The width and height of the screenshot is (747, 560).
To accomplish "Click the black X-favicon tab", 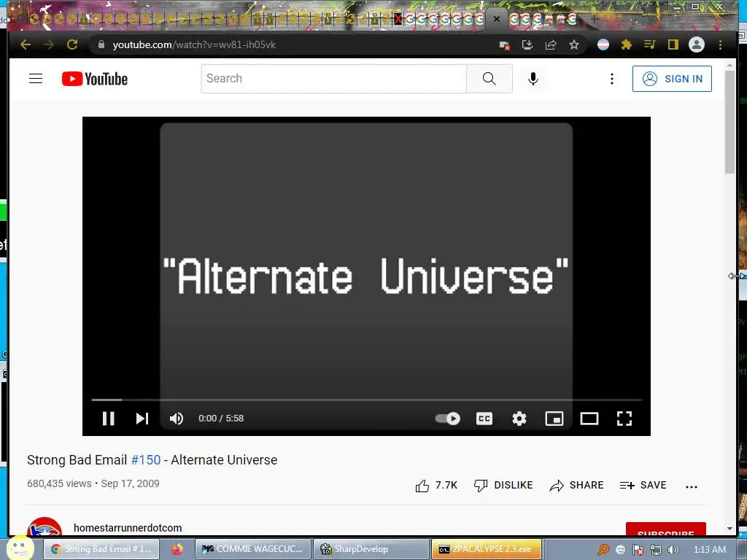I will (398, 19).
